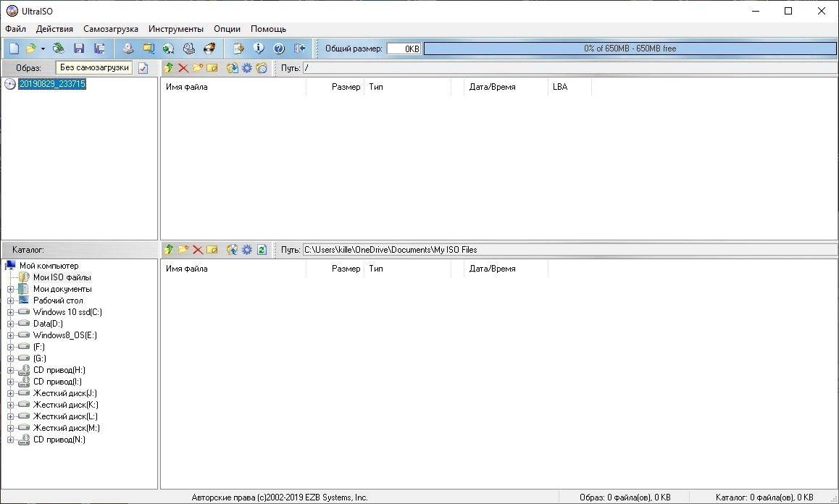
Task: Click the Open file folder icon
Action: 30,49
